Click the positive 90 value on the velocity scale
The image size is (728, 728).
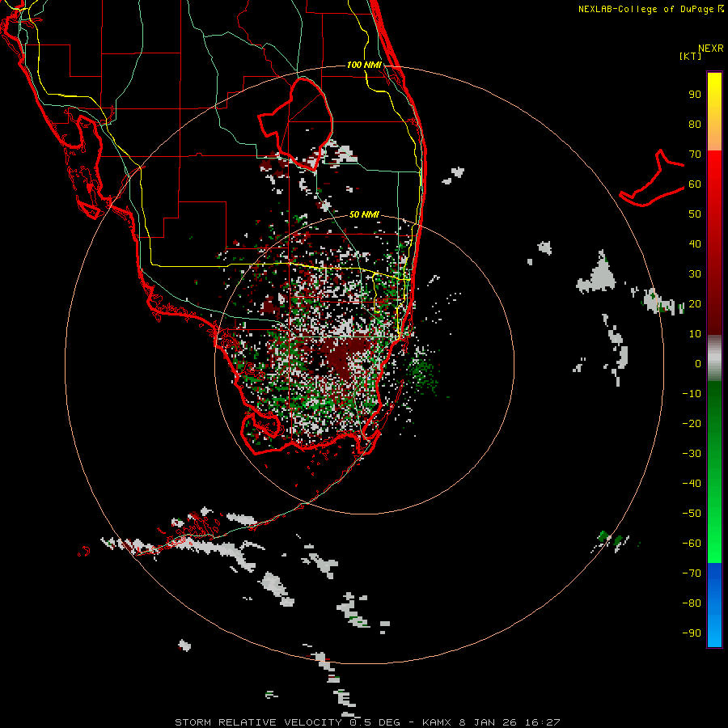pos(695,95)
